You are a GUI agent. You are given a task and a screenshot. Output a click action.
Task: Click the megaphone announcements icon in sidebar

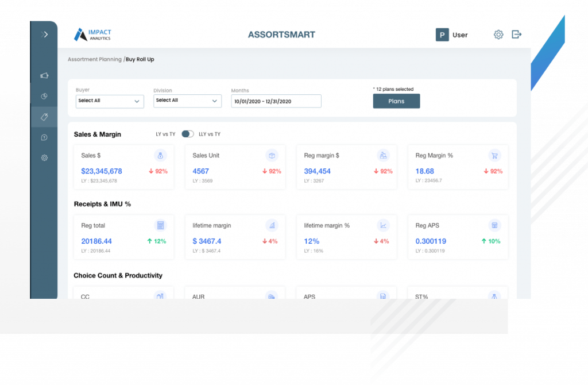click(44, 75)
